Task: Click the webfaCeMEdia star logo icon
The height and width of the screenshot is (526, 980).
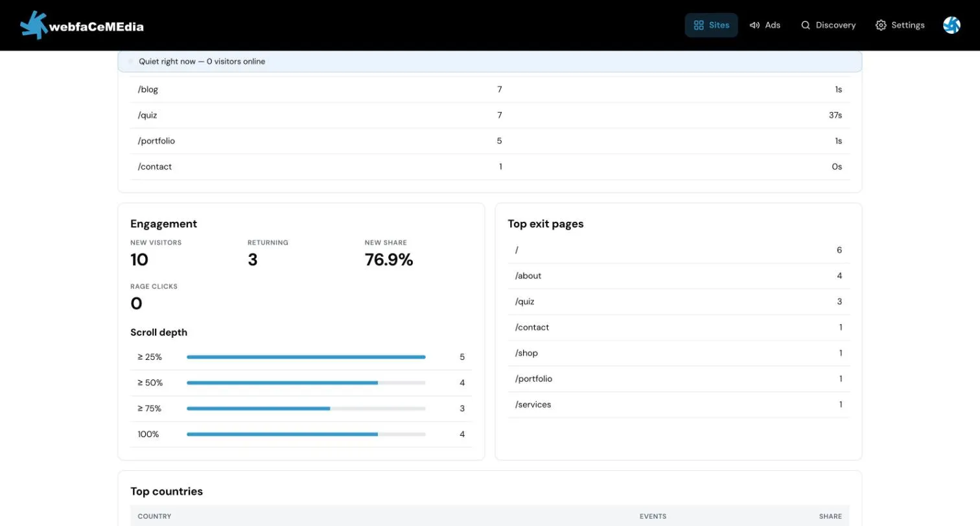Action: point(34,25)
